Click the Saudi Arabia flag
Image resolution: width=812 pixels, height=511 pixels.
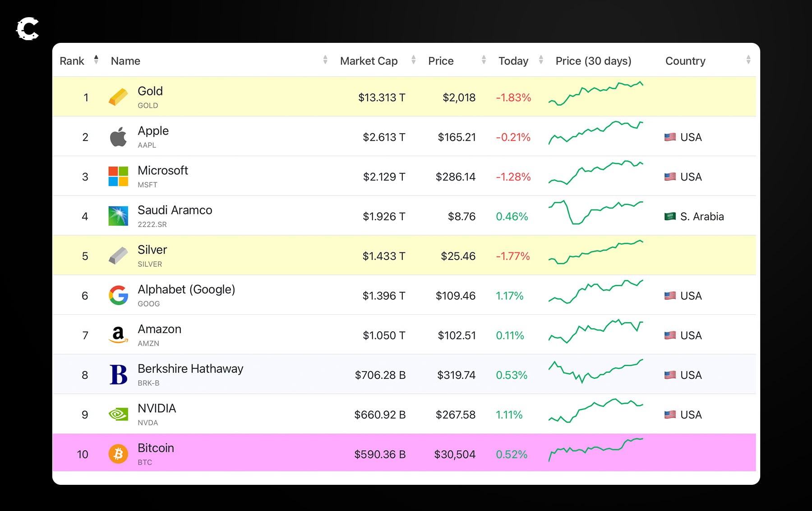670,217
